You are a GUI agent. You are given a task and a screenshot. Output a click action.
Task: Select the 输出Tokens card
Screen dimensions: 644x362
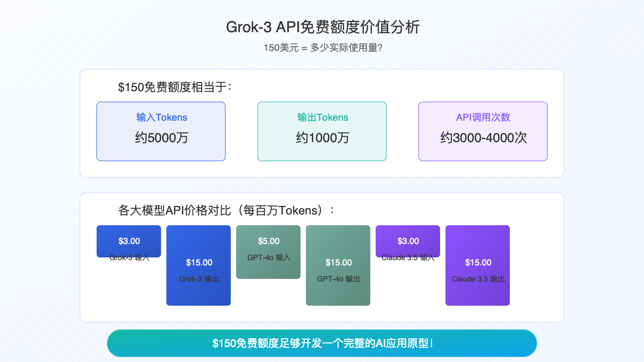(322, 131)
